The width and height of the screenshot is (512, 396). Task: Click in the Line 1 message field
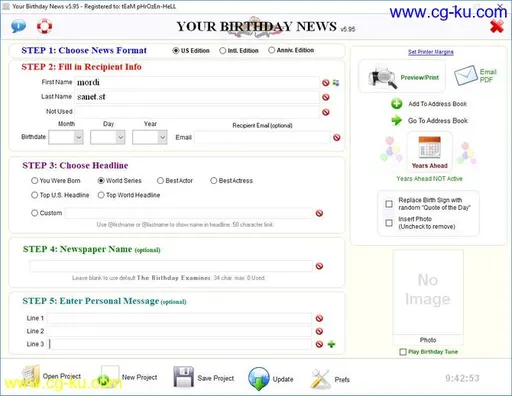tap(179, 318)
